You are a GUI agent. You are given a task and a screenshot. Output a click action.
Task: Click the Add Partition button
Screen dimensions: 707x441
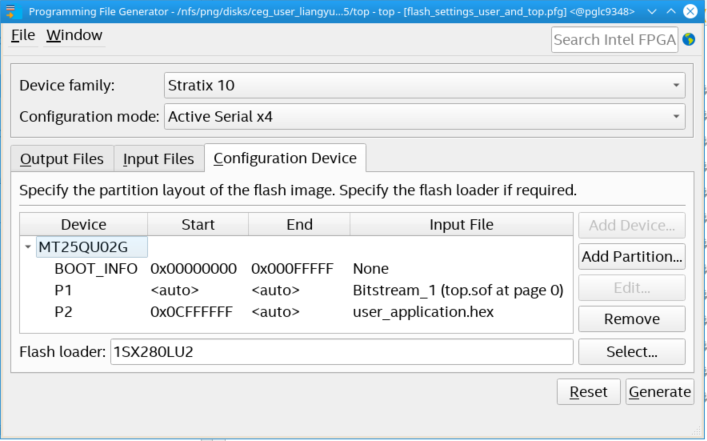pyautogui.click(x=632, y=257)
